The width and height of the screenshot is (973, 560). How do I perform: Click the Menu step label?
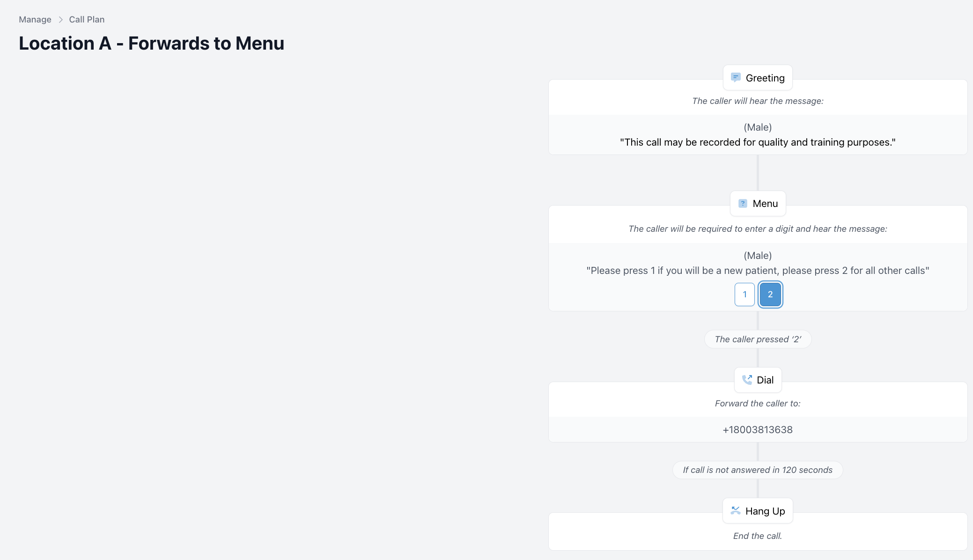point(765,204)
